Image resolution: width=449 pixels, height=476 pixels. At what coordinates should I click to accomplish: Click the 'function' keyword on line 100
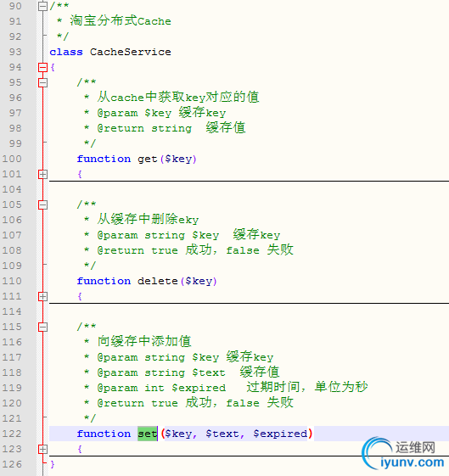coord(104,159)
